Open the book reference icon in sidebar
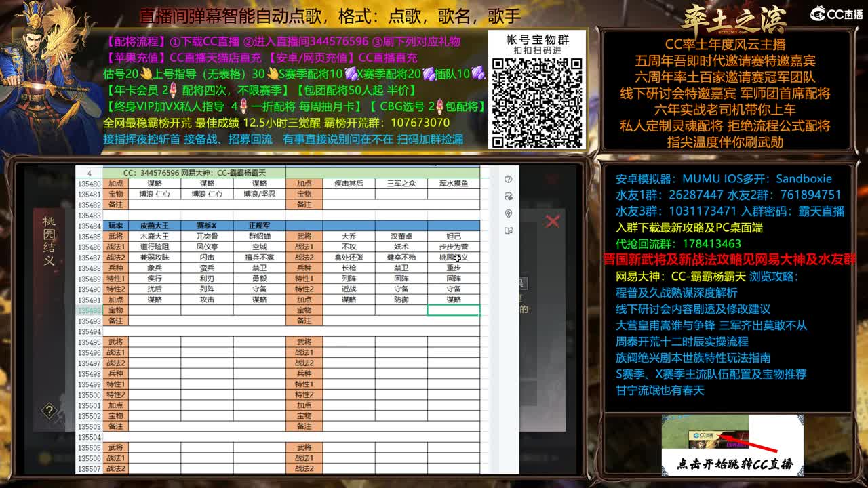The height and width of the screenshot is (488, 868). pos(509,230)
